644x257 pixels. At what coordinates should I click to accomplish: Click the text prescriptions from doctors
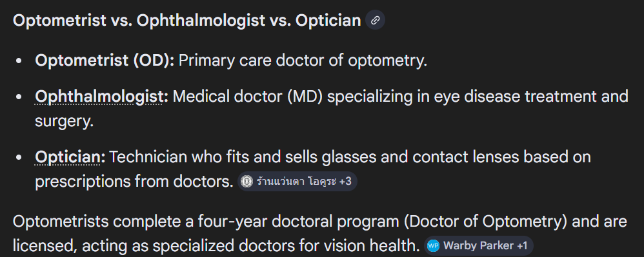134,181
